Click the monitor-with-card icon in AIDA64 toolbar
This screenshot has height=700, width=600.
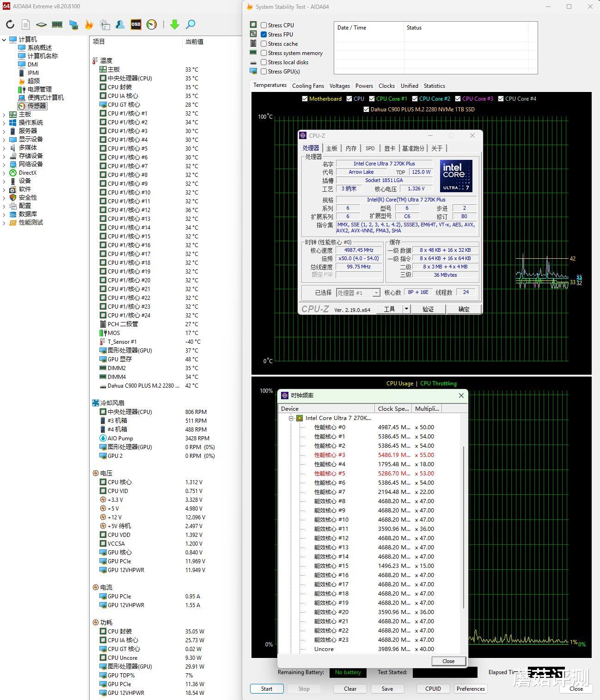(73, 24)
